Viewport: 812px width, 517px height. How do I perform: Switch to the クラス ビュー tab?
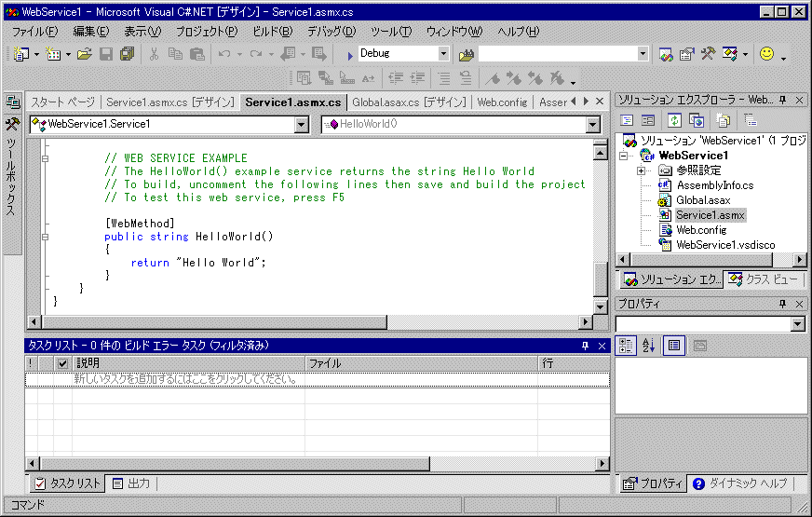click(x=763, y=279)
